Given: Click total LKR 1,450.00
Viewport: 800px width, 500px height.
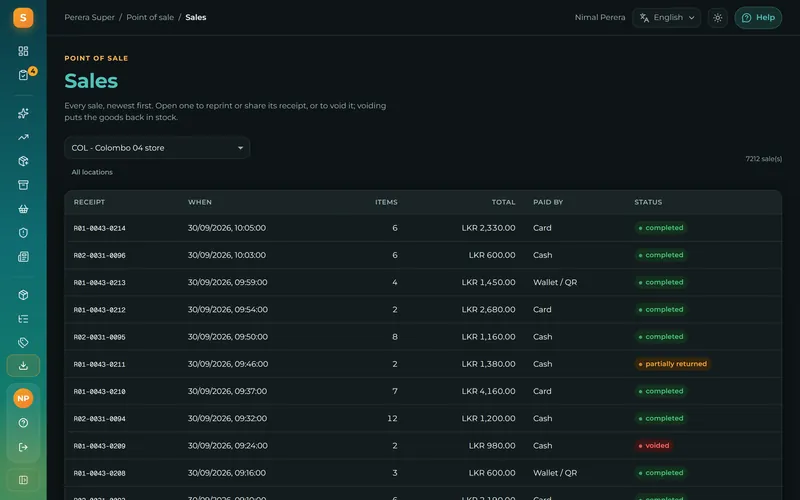Looking at the screenshot, I should tap(488, 283).
